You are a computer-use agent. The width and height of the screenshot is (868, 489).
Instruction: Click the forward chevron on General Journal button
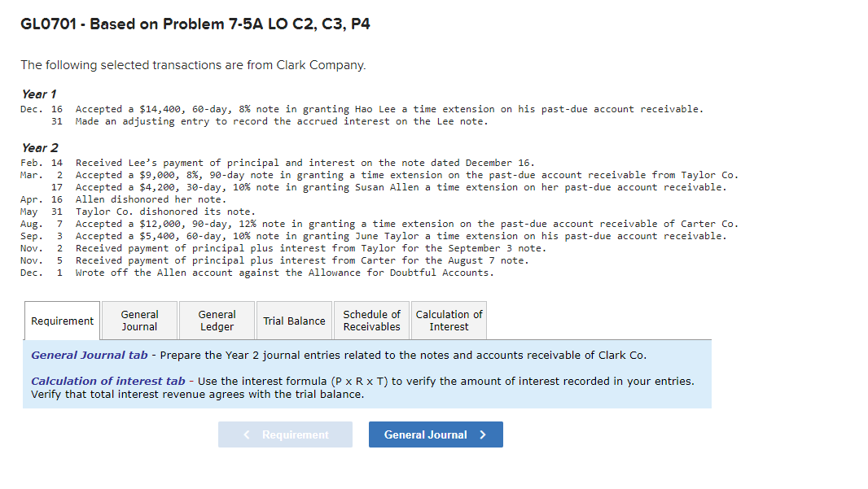pos(483,434)
